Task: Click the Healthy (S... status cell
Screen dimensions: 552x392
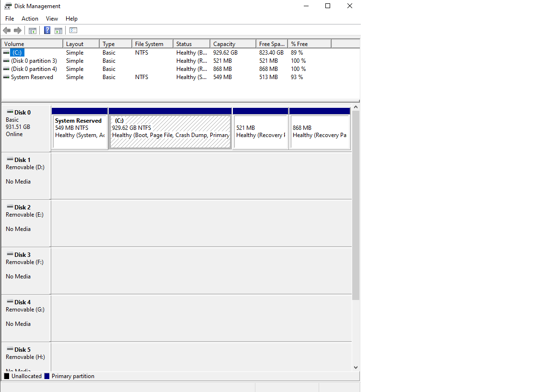Action: (192, 77)
